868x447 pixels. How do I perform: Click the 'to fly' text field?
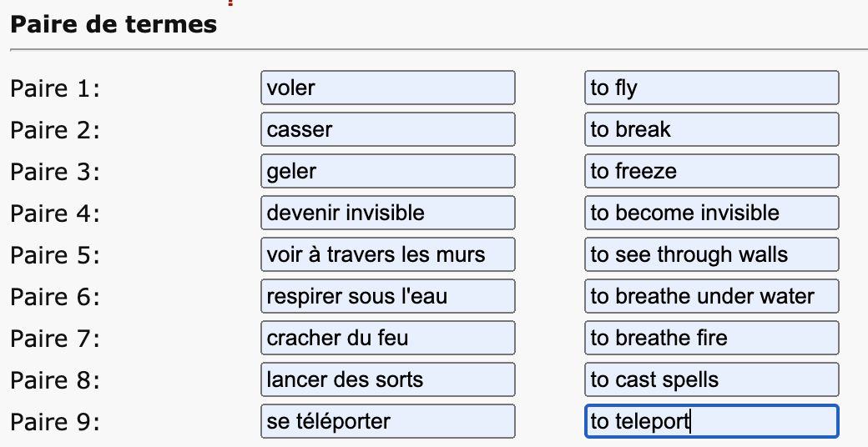[711, 88]
